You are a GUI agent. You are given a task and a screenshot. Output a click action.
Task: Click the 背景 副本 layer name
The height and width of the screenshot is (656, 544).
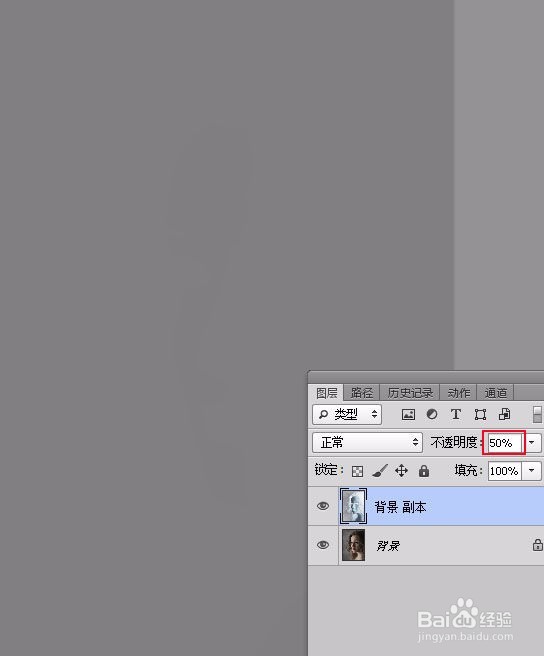(x=400, y=507)
